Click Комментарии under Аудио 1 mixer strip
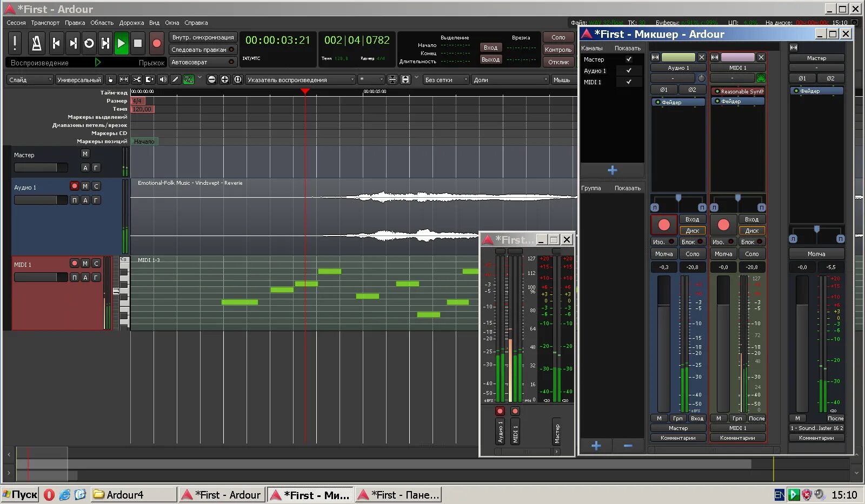Image resolution: width=865 pixels, height=504 pixels. click(678, 438)
